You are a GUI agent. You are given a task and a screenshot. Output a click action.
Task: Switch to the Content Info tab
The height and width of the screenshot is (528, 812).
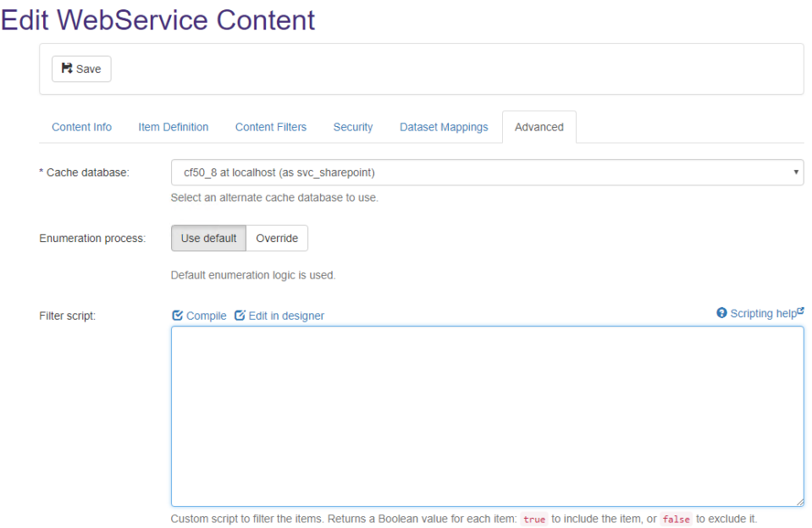tap(81, 127)
